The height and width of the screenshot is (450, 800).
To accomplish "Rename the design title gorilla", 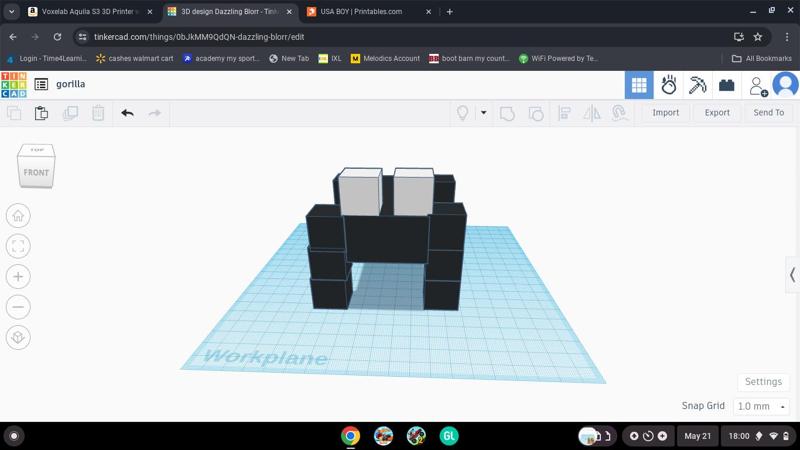I will 70,84.
